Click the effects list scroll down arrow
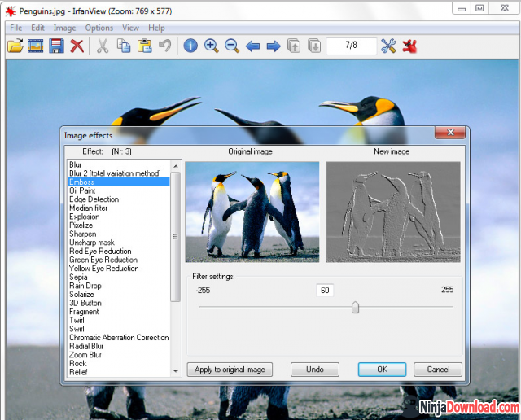521x420 pixels. click(176, 371)
